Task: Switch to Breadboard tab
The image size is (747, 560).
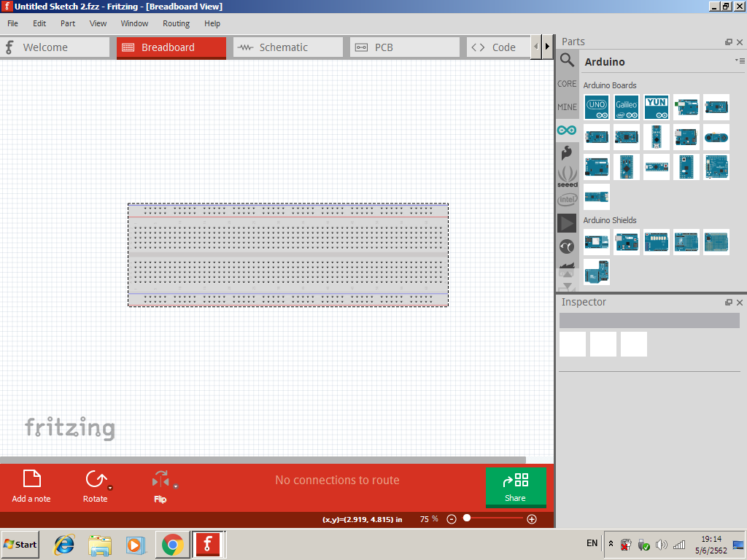Action: 171,47
